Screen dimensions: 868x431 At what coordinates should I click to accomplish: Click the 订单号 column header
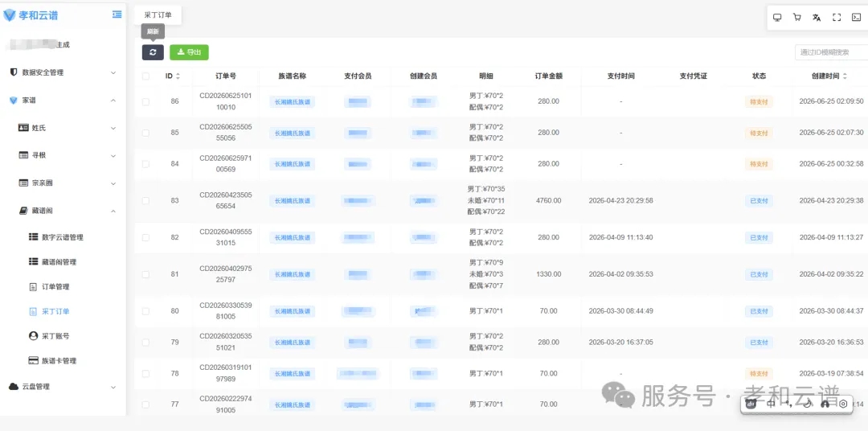[226, 76]
